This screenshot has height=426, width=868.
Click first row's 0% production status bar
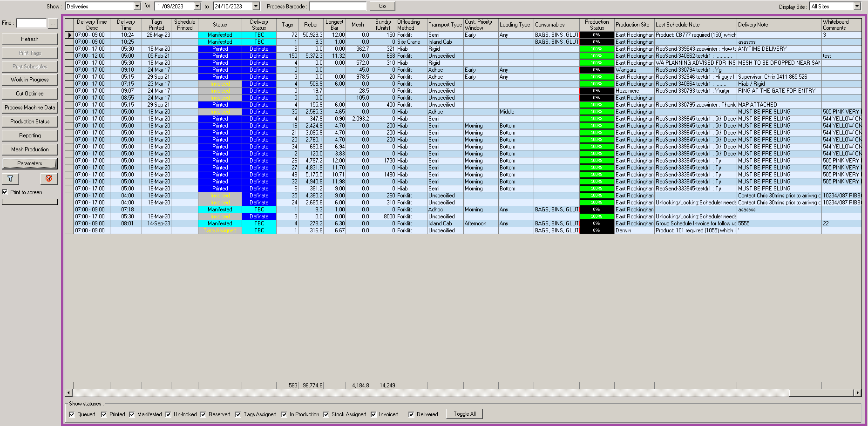(597, 35)
